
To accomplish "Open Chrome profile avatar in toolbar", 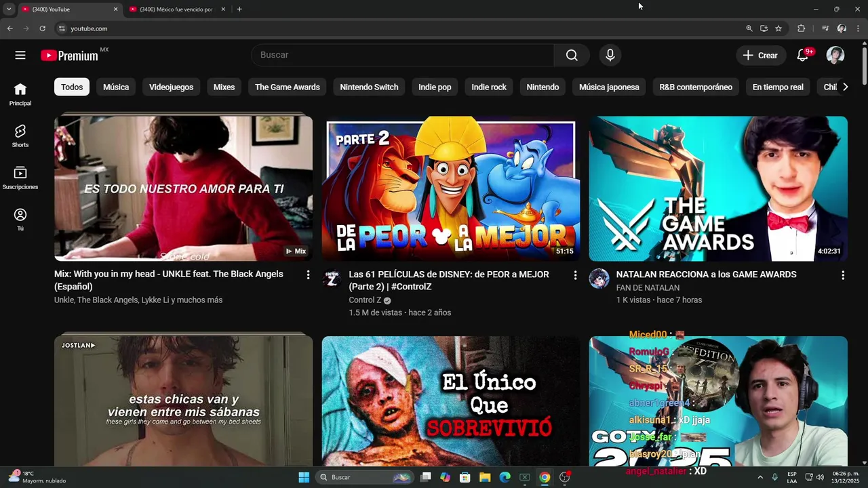I will pos(842,28).
